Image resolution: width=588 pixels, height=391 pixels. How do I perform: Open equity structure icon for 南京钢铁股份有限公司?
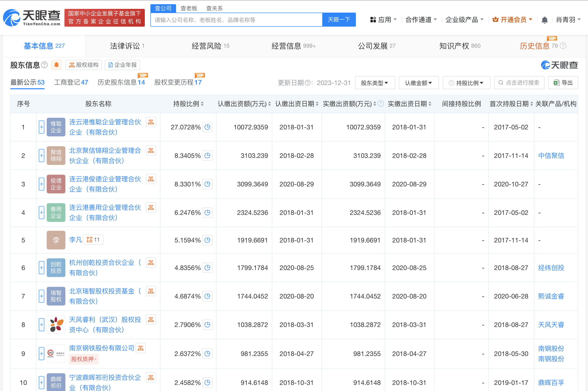[141, 348]
